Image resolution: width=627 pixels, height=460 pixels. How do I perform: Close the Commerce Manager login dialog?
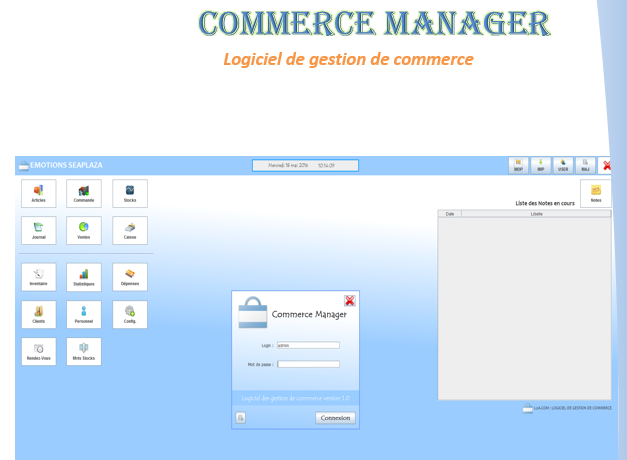tap(350, 300)
